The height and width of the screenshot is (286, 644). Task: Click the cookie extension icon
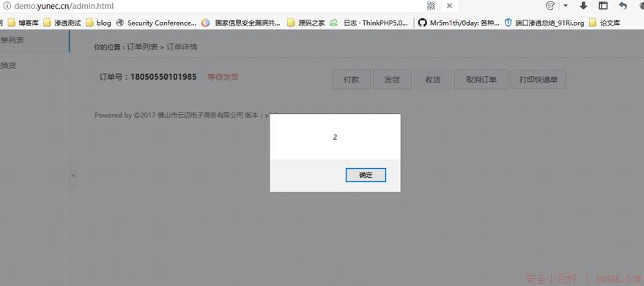pos(550,6)
